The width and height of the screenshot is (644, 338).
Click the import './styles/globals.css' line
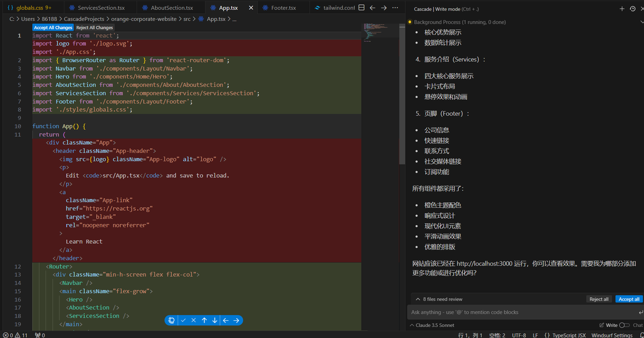(82, 109)
